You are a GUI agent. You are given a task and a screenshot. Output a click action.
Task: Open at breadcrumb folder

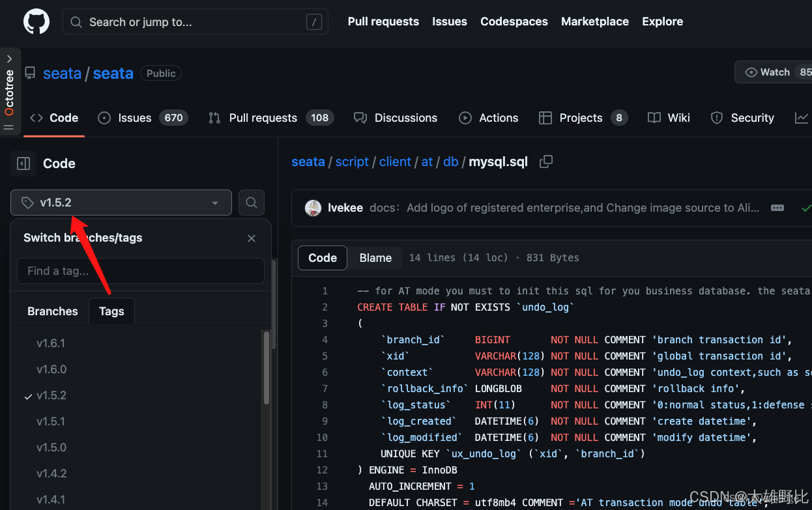tap(427, 162)
